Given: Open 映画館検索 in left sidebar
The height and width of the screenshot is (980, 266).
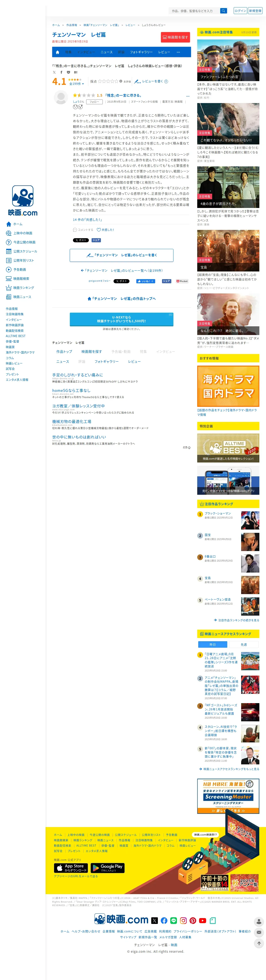Looking at the screenshot, I should point(18,279).
